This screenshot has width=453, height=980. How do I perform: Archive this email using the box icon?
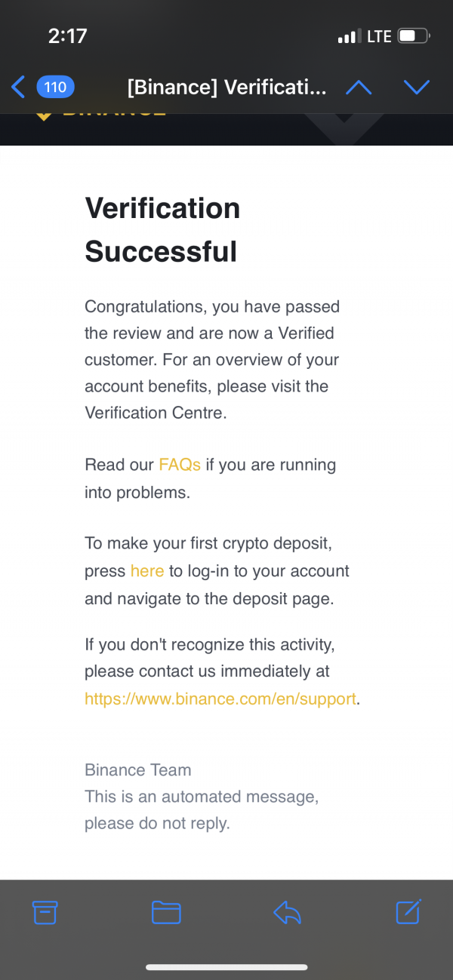coord(45,913)
